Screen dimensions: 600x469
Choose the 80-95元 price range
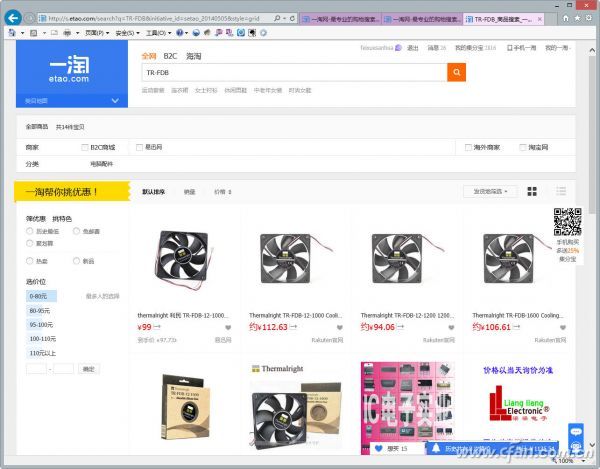[40, 311]
